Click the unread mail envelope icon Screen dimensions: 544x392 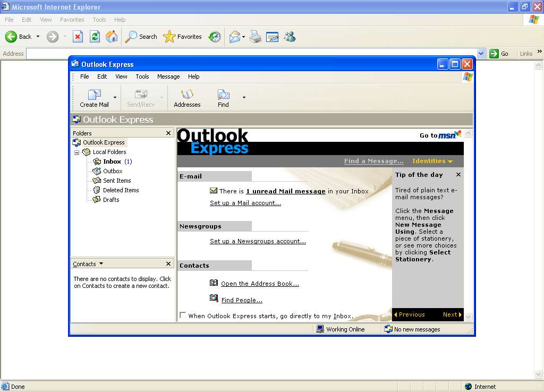pos(214,191)
